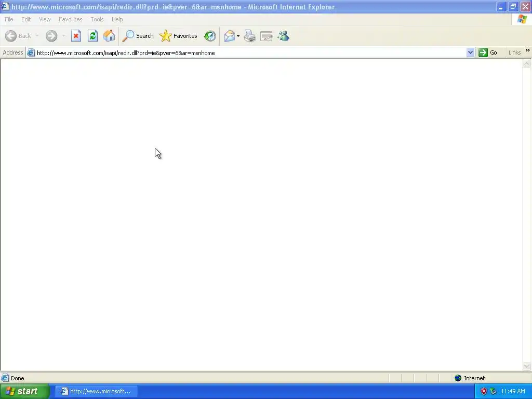The image size is (532, 399).
Task: Expand the Mail dropdown arrow
Action: [x=238, y=36]
